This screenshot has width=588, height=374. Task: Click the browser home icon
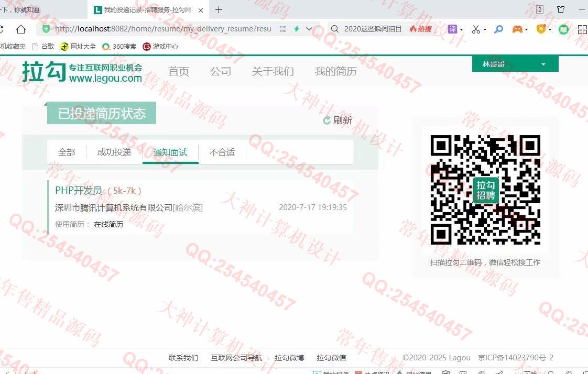coord(21,29)
